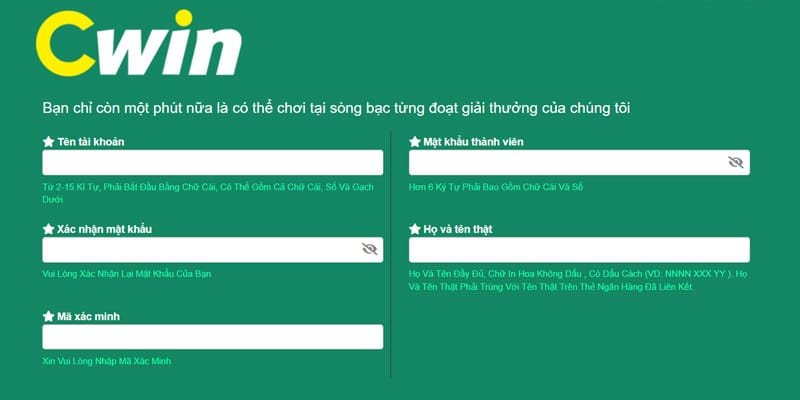The image size is (800, 400).
Task: Click the star icon beside Họ và tên thật
Action: (x=415, y=229)
